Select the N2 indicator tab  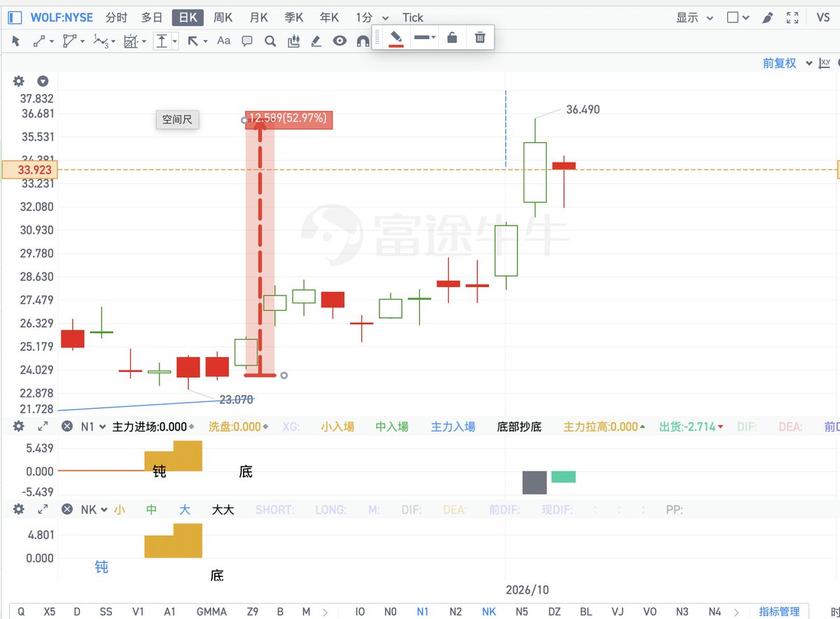(x=456, y=611)
